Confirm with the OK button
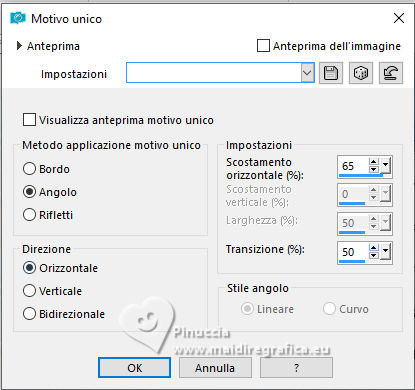 [x=134, y=368]
